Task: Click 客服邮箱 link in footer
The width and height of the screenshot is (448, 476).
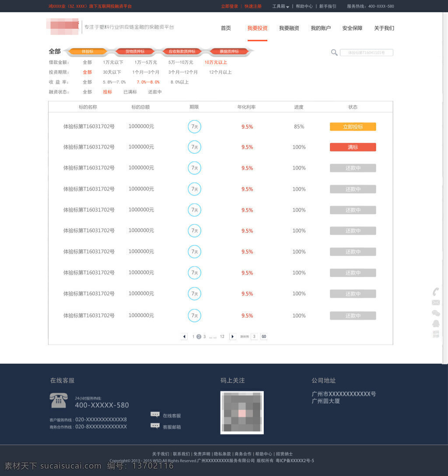Action: pos(172,427)
